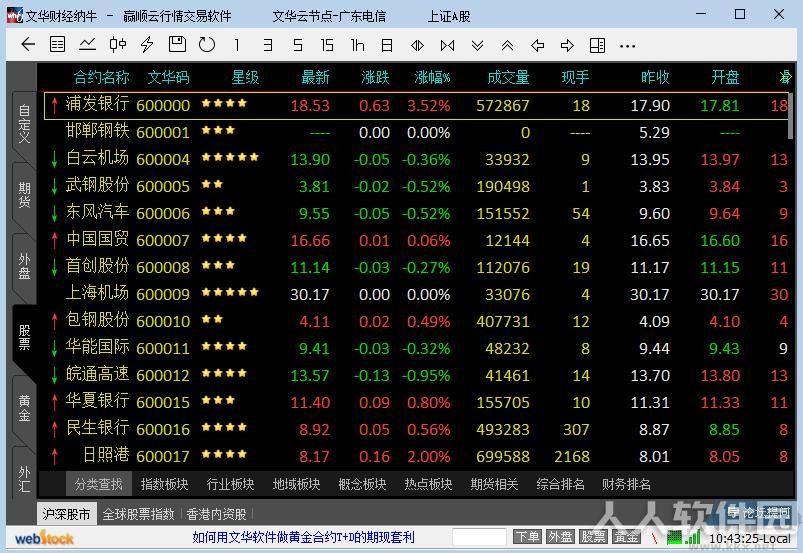Open the gold T+D arbitrage news link
803x553 pixels.
click(x=303, y=537)
